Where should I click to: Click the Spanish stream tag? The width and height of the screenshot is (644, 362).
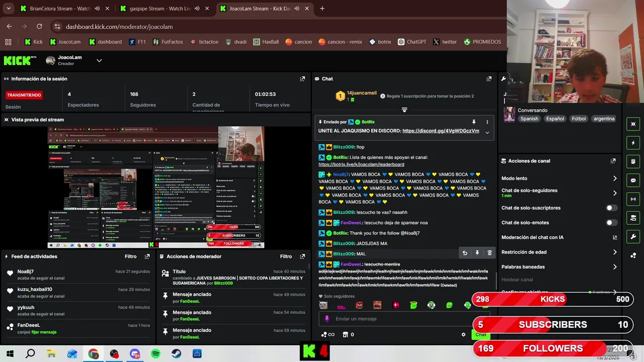529,119
